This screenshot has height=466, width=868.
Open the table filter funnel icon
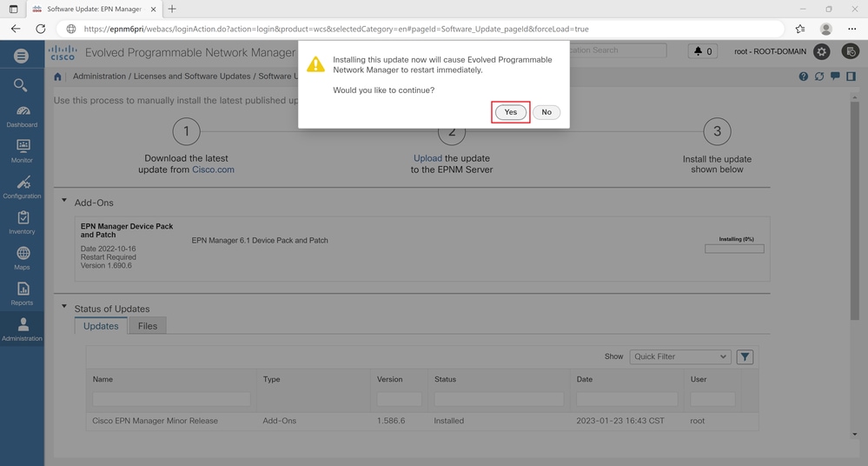coord(745,356)
